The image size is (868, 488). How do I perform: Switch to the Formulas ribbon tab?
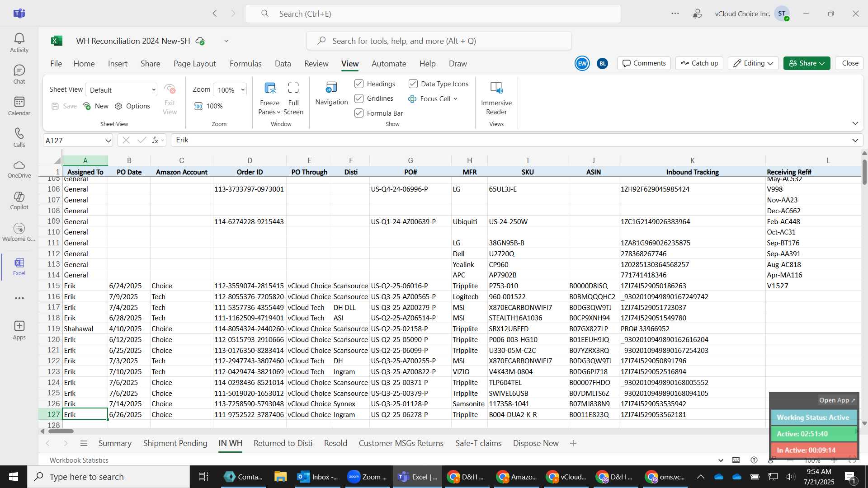click(x=245, y=64)
